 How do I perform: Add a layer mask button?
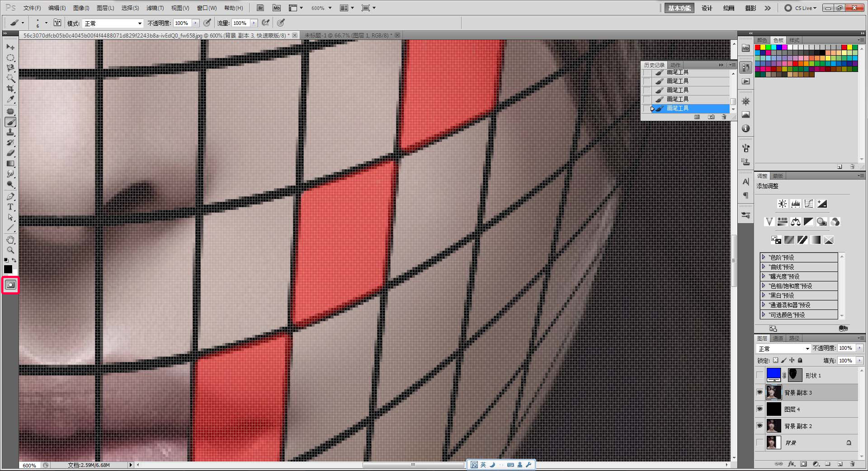click(803, 464)
